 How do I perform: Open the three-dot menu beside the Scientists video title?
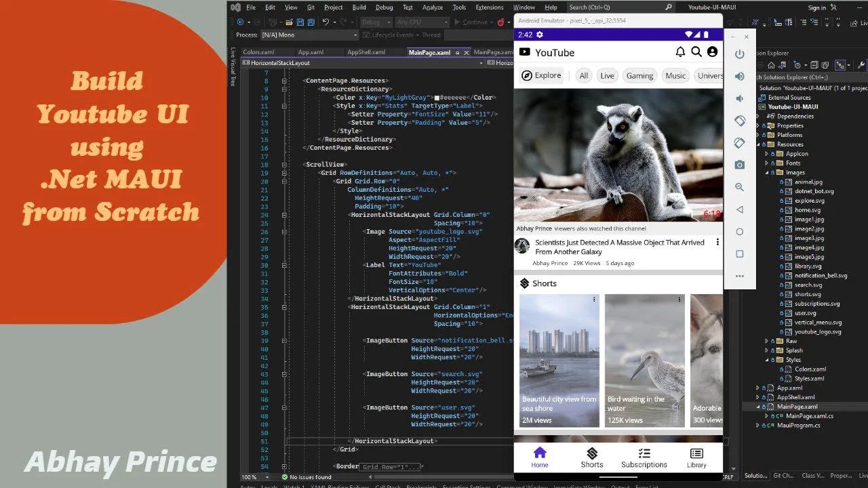coord(717,243)
